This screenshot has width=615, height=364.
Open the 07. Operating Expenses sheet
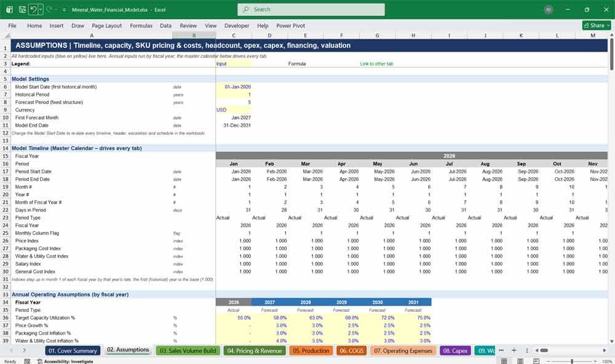pyautogui.click(x=403, y=350)
